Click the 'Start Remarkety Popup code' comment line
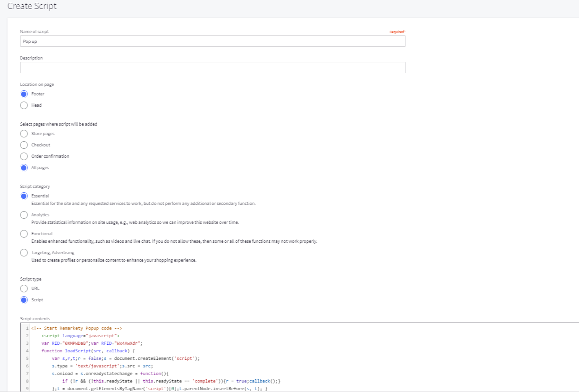579x392 pixels. 77,328
